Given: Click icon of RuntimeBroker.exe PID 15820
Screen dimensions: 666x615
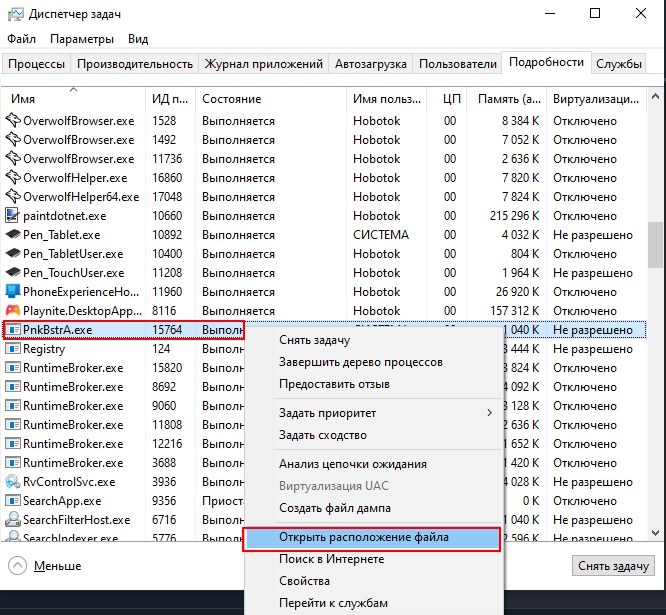Looking at the screenshot, I should 13,368.
